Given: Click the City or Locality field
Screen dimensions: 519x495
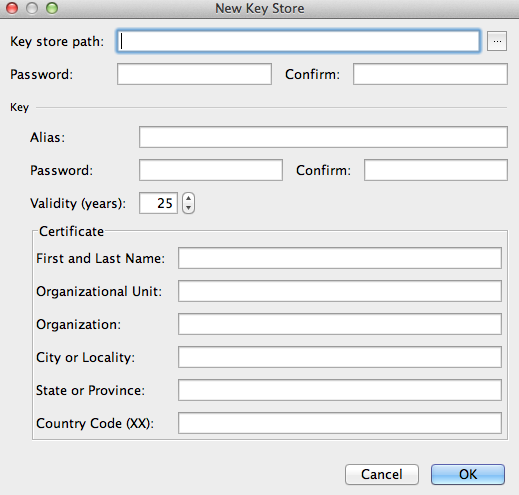Looking at the screenshot, I should click(340, 357).
